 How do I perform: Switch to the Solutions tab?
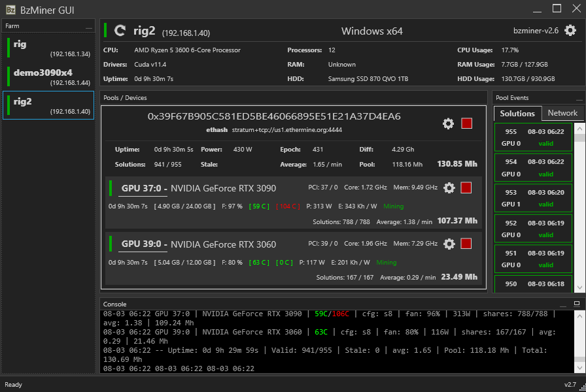point(517,114)
